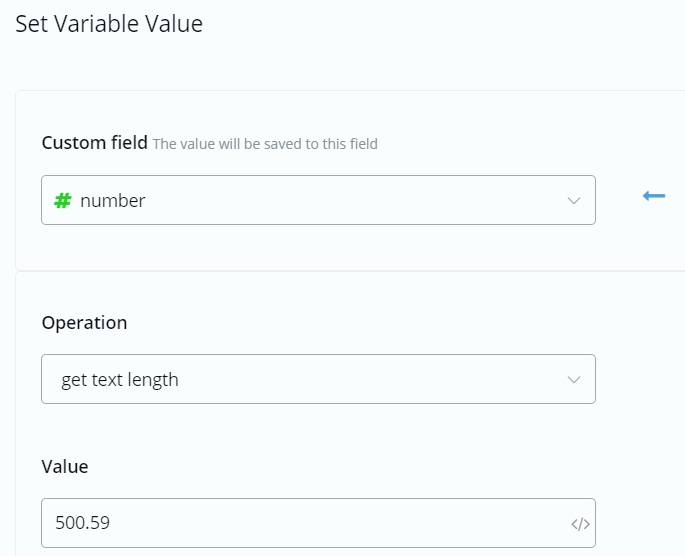This screenshot has width=685, height=556.
Task: Click the code brackets icon in Value field
Action: [x=580, y=523]
